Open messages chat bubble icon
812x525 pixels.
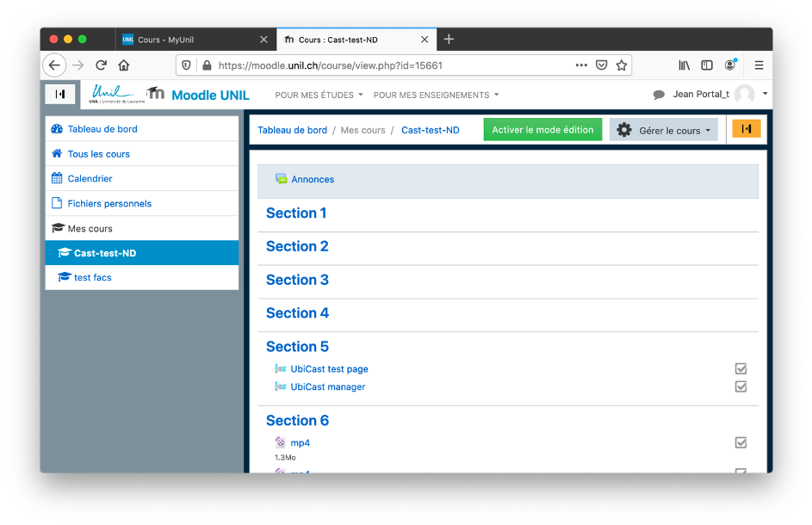(x=659, y=95)
